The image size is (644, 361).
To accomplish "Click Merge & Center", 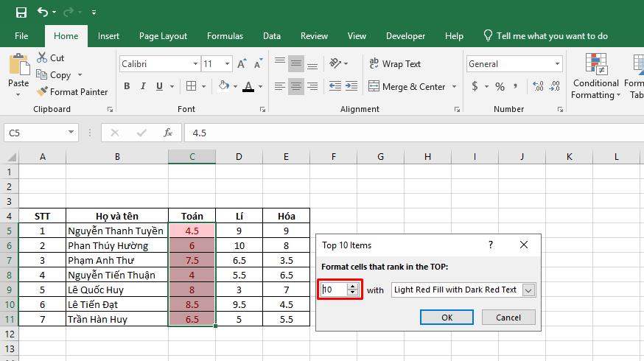I will tap(407, 86).
